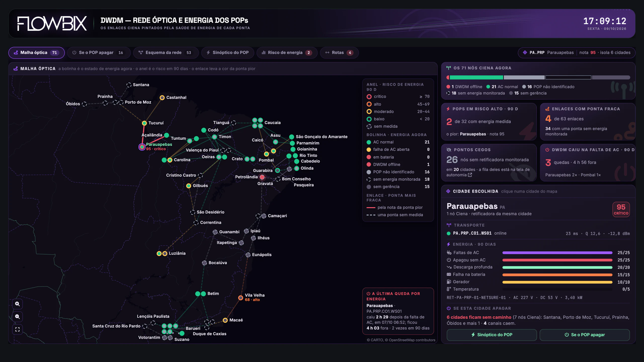Select the Açailândia node marker
The width and height of the screenshot is (644, 362).
tap(166, 135)
